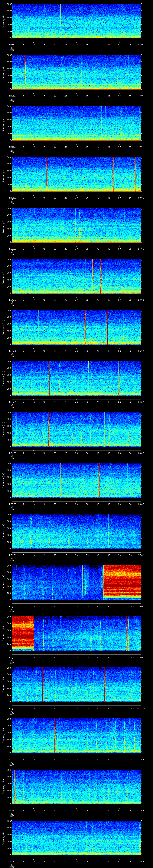Click the 11:54:00 start time label
Viewport: 153px width, 868px height.
pyautogui.click(x=12, y=453)
